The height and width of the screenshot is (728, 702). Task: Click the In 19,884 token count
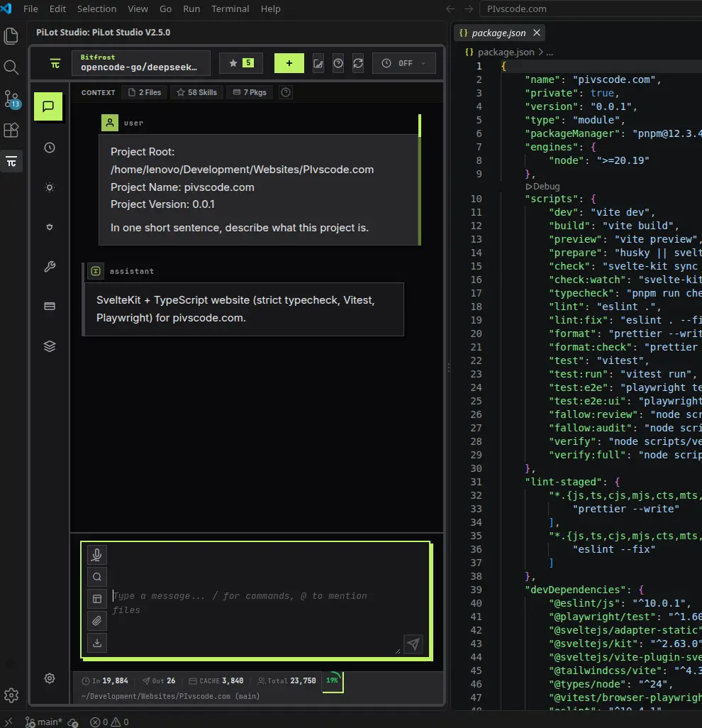(105, 680)
